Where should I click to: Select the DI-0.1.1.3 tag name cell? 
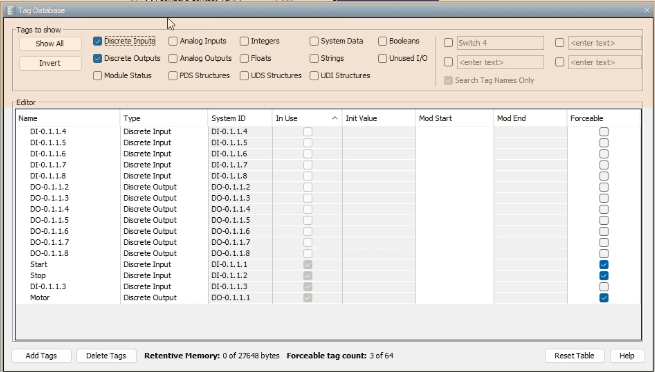[x=68, y=286]
